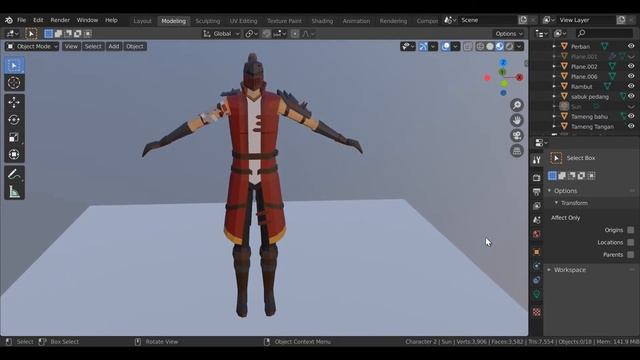Click the viewport zoom magnifier button
This screenshot has width=640, height=360.
[x=517, y=105]
